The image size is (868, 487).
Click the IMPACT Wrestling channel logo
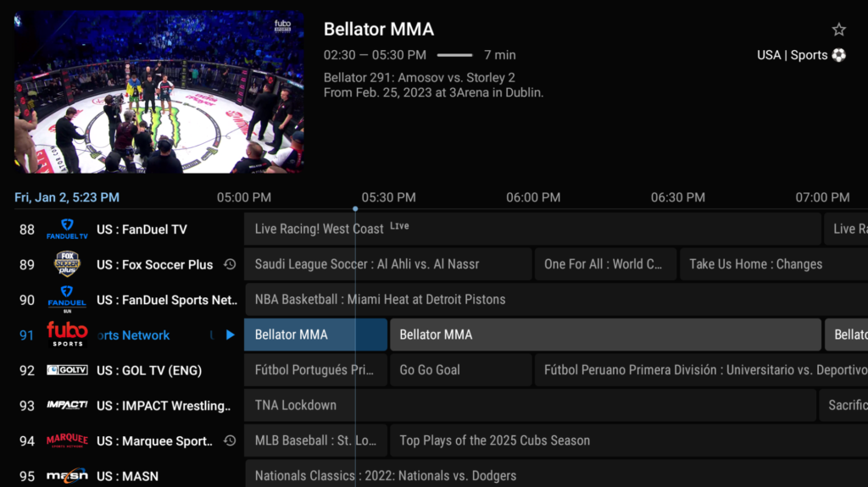[x=67, y=406]
